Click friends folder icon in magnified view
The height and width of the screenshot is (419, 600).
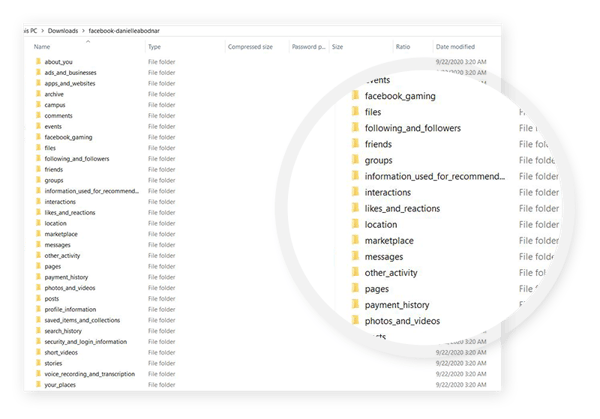[355, 143]
